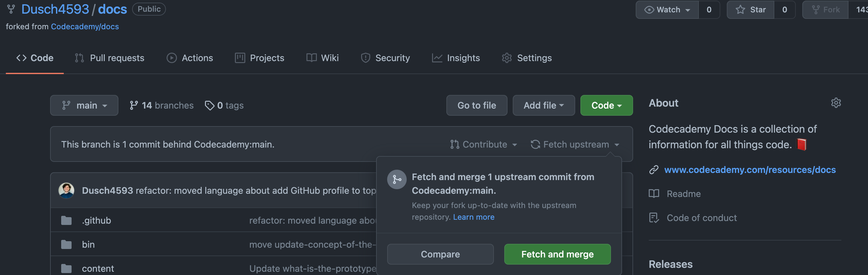The image size is (868, 275).
Task: Open the Insights tab
Action: click(x=455, y=58)
